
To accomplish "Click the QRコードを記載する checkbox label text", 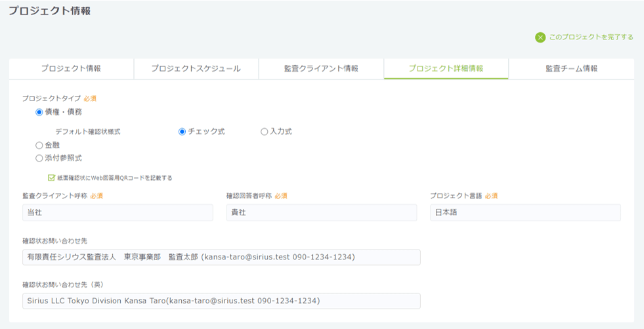I will [x=114, y=178].
